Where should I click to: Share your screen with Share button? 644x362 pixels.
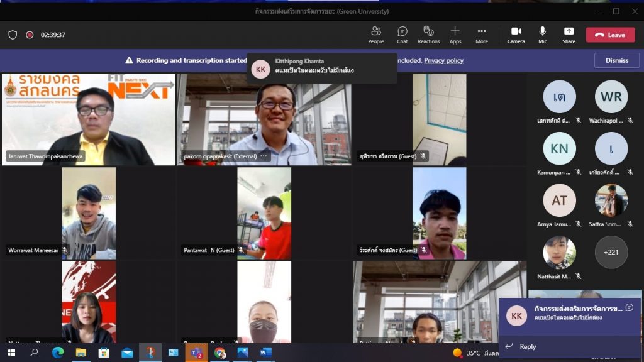(x=569, y=35)
